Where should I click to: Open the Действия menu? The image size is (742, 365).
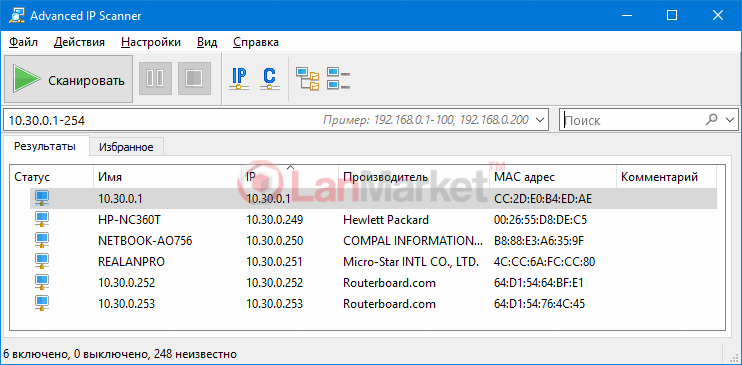point(79,42)
